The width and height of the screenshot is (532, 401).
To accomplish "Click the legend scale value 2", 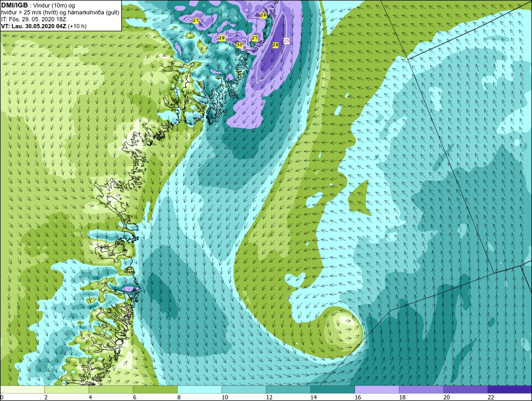I will [x=46, y=397].
